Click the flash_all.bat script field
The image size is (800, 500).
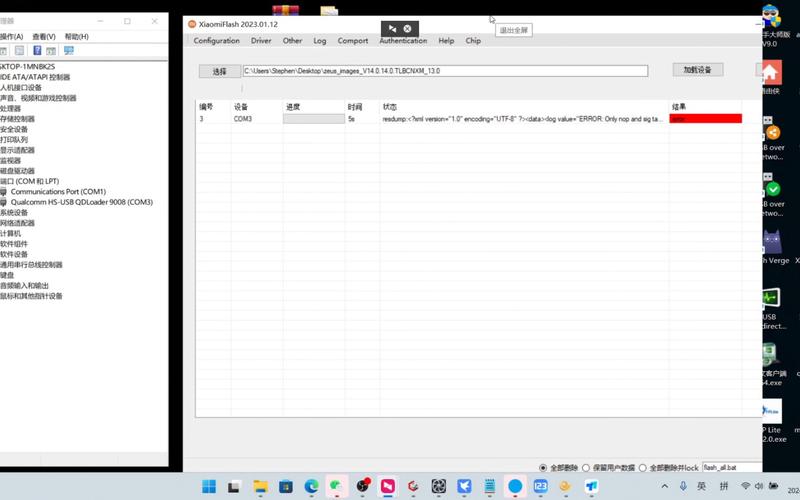(x=732, y=467)
